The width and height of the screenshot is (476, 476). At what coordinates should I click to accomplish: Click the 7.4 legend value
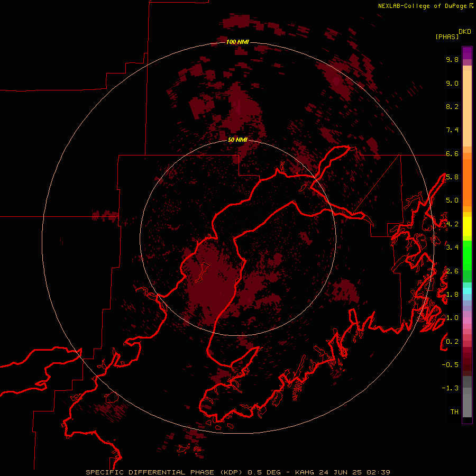coord(452,130)
